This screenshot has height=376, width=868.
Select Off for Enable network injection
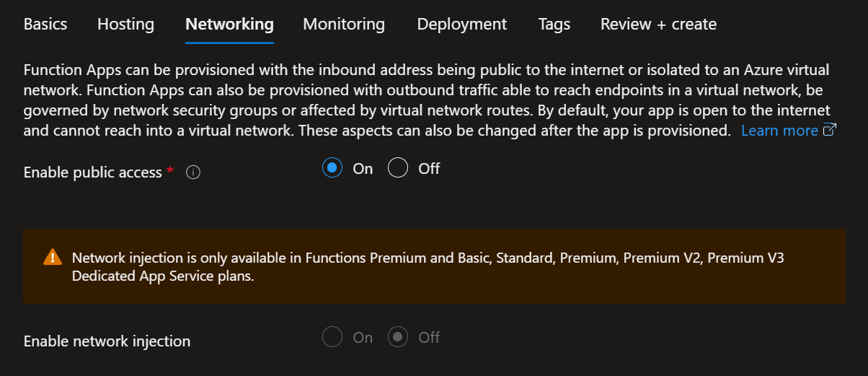click(x=398, y=338)
